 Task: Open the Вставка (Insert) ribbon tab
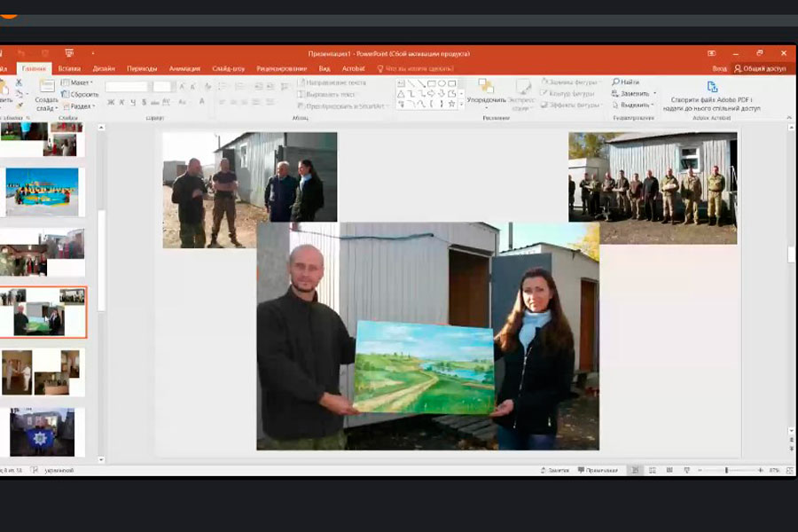(x=69, y=68)
